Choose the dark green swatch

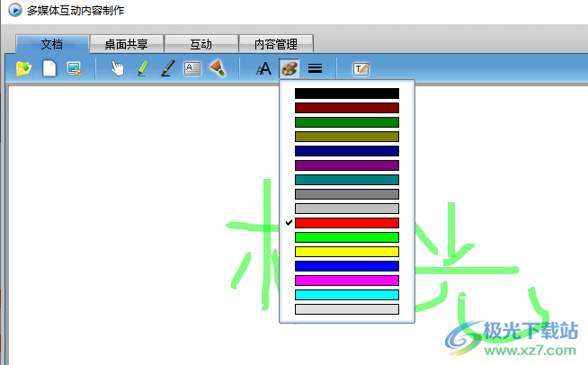[347, 122]
